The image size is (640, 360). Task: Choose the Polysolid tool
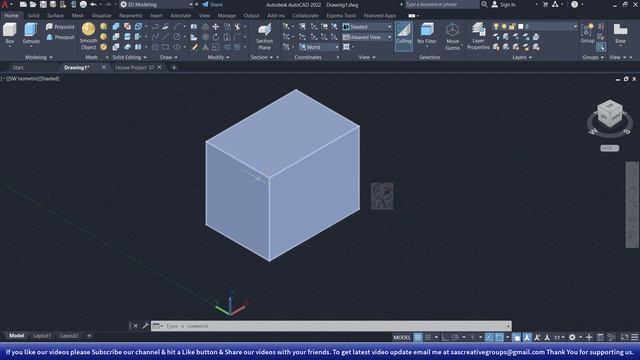click(x=60, y=27)
